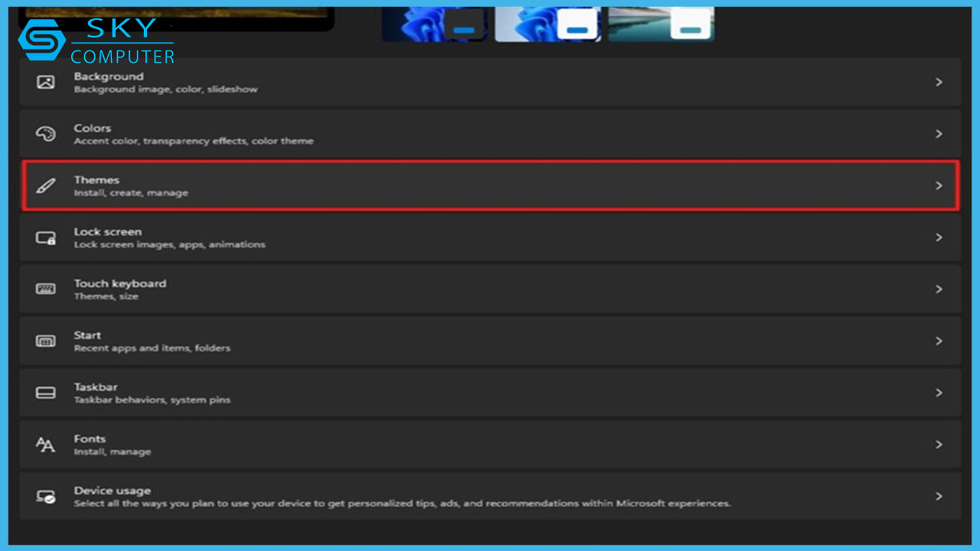Click the Themes paintbrush icon

(46, 186)
